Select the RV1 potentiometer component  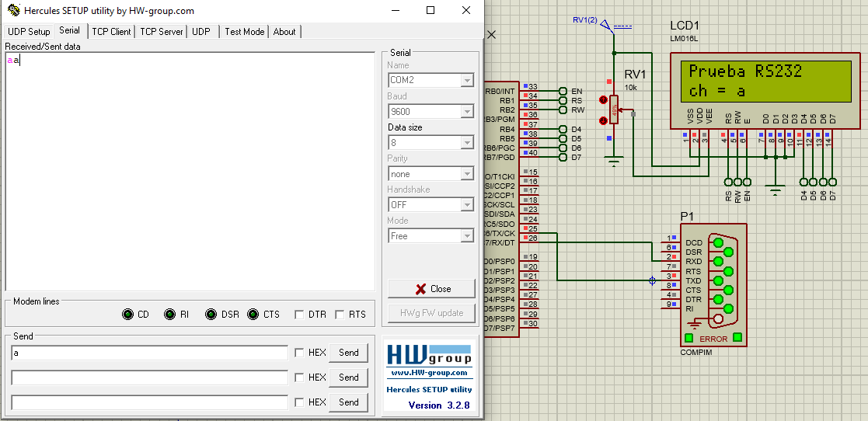614,110
